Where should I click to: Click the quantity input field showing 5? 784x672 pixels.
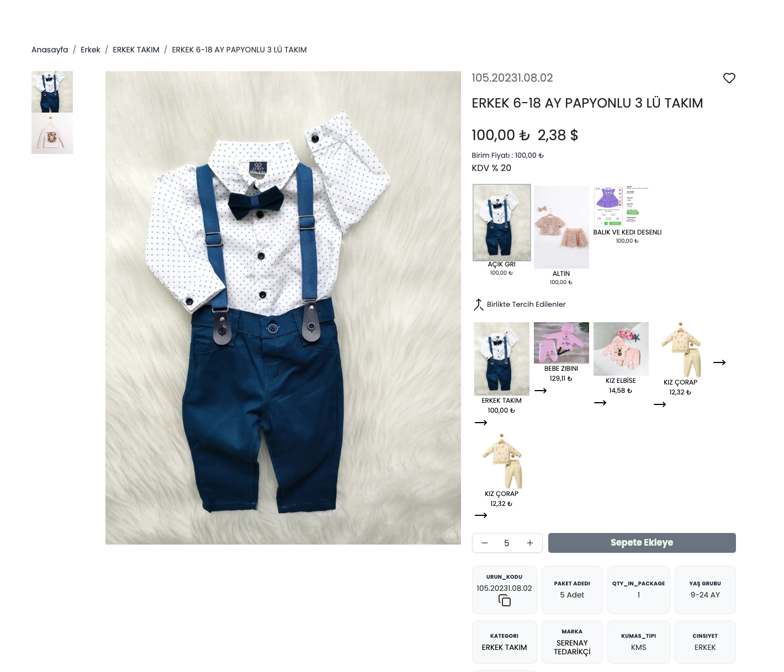[506, 543]
